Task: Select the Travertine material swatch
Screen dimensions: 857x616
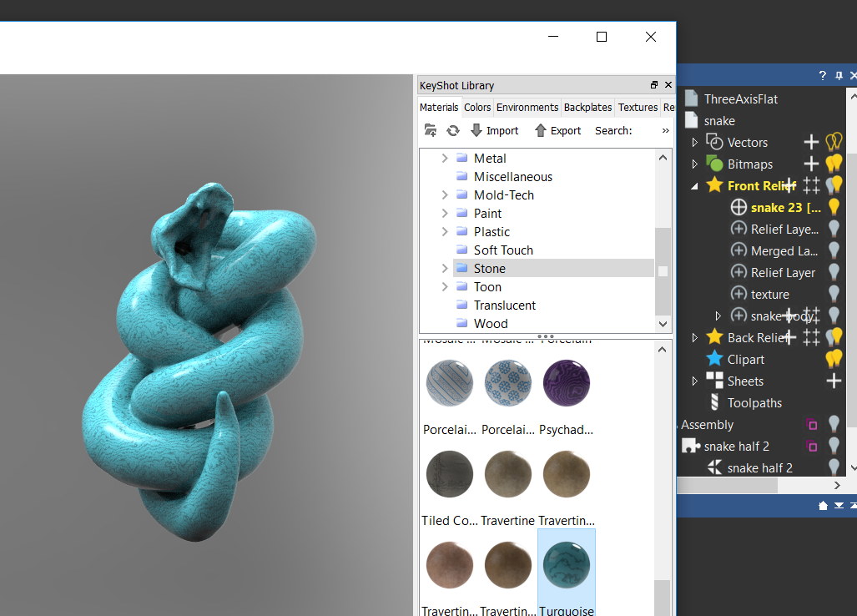Action: pyautogui.click(x=507, y=474)
